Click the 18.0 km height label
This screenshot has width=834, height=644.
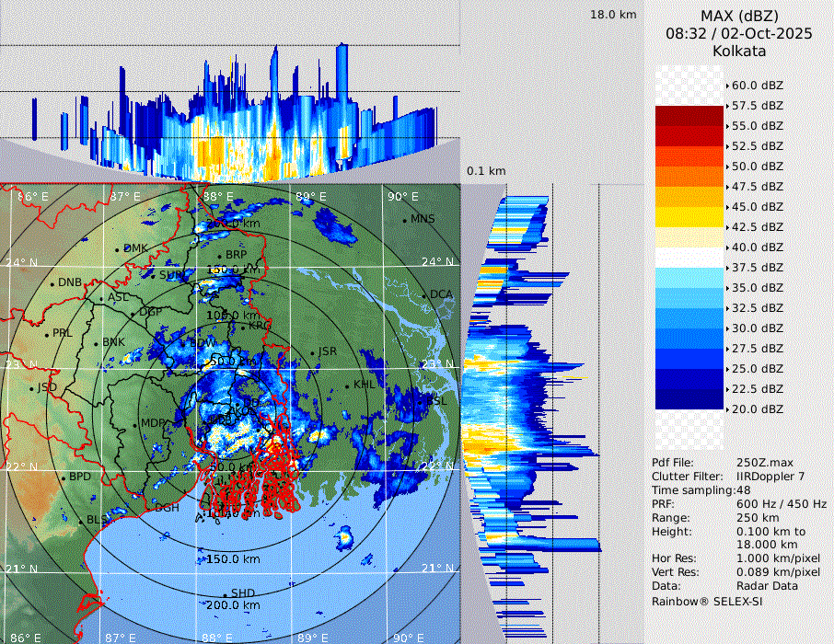(613, 15)
